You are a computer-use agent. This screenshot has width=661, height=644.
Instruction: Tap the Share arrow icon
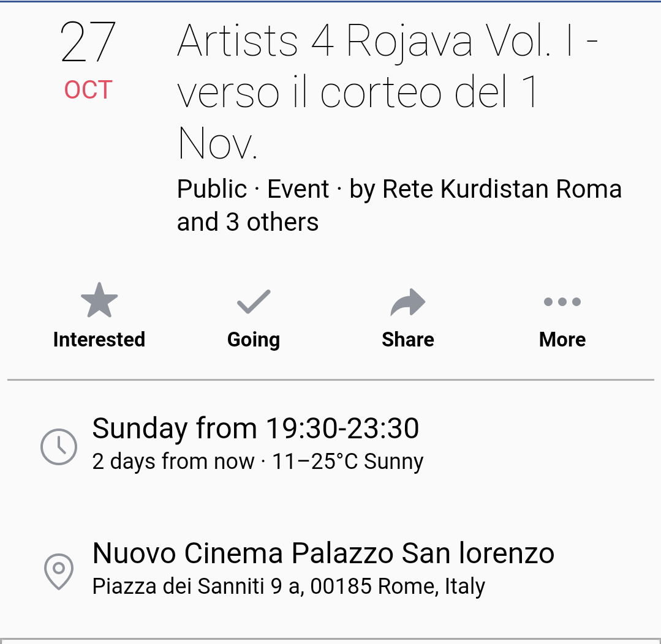tap(408, 301)
